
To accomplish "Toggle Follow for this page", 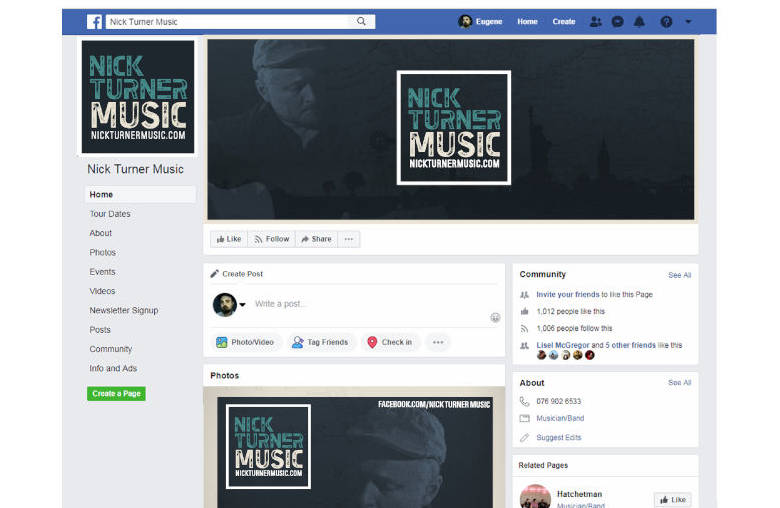I will click(x=272, y=239).
